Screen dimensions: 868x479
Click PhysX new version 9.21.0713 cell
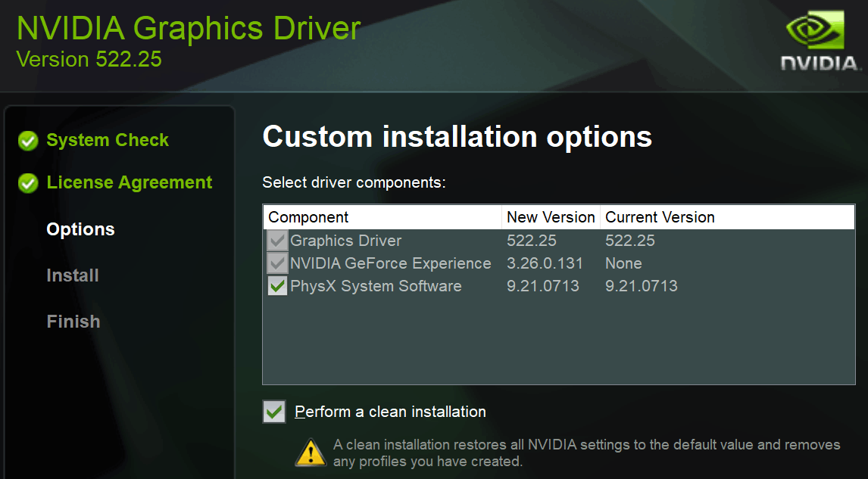[543, 286]
